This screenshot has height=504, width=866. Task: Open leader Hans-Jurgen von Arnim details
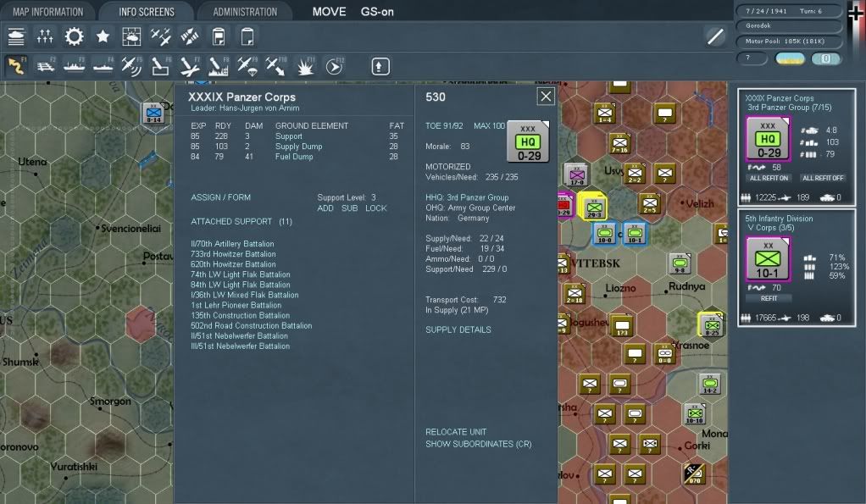245,108
